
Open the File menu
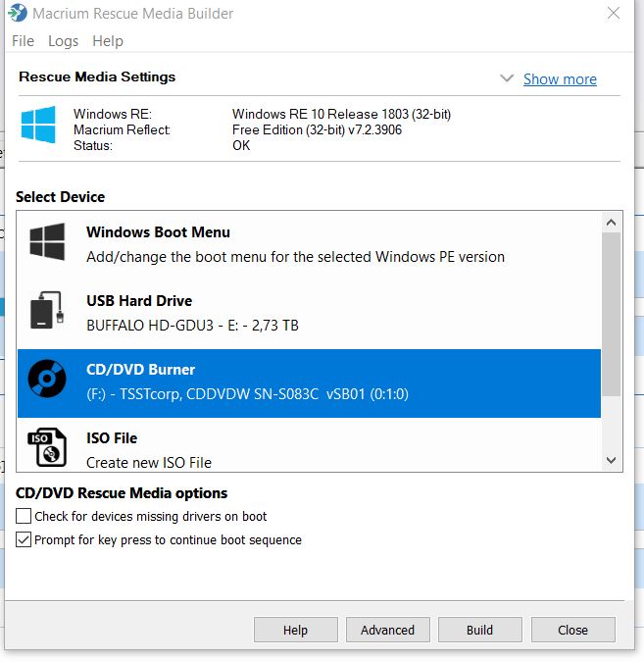click(23, 41)
